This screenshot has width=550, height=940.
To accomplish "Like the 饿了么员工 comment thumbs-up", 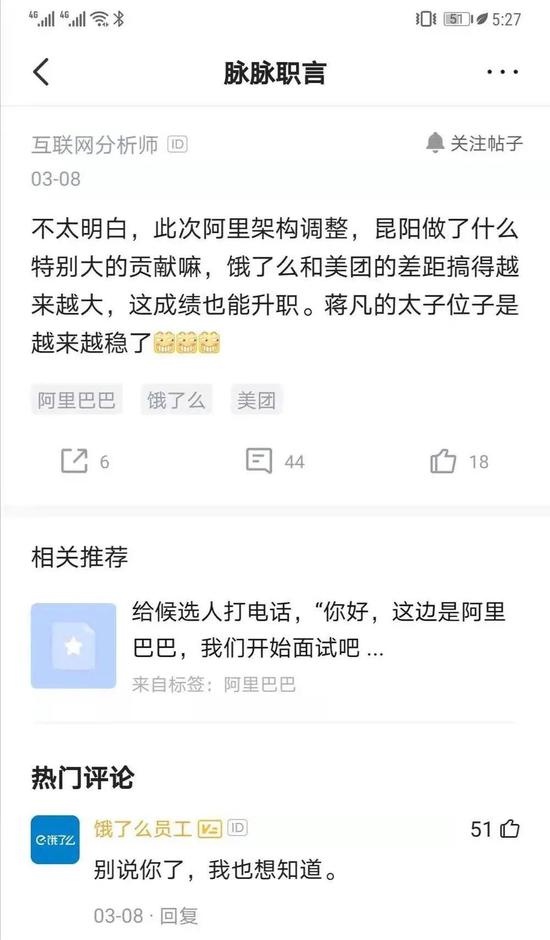I will [x=510, y=829].
